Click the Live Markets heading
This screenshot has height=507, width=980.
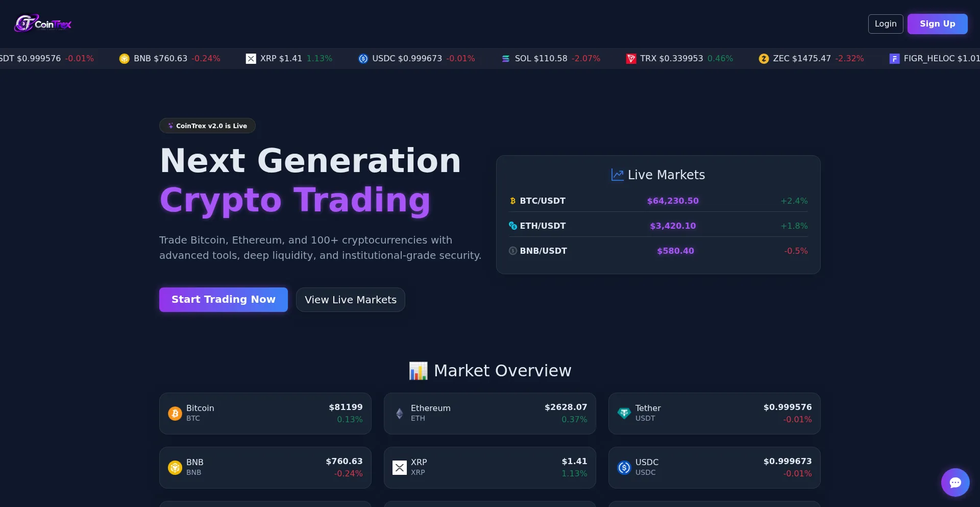(658, 175)
